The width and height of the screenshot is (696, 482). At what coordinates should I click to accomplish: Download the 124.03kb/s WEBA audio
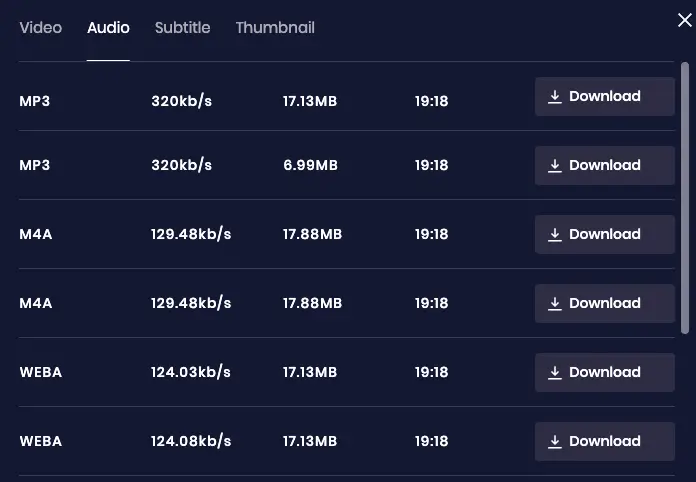point(605,373)
